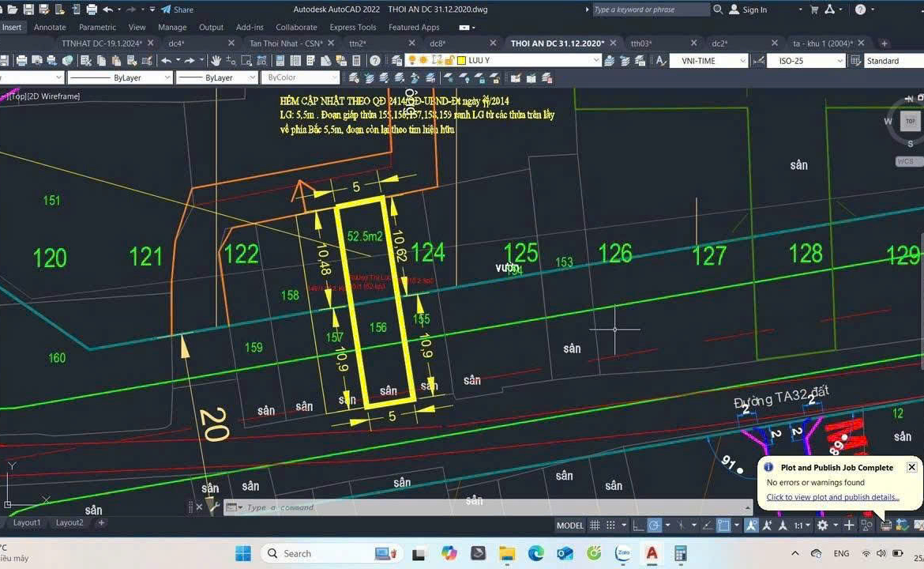Open the ISO-25 dimension style dropdown

(839, 61)
